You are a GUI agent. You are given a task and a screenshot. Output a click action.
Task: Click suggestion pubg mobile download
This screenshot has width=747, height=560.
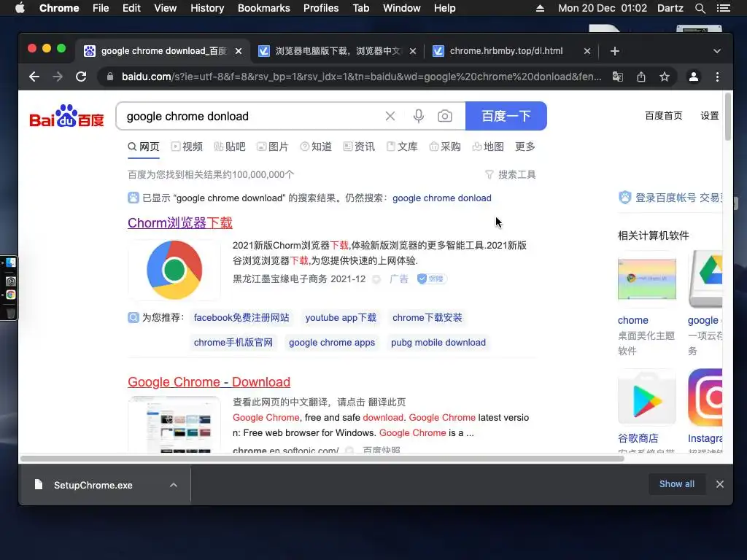coord(438,343)
